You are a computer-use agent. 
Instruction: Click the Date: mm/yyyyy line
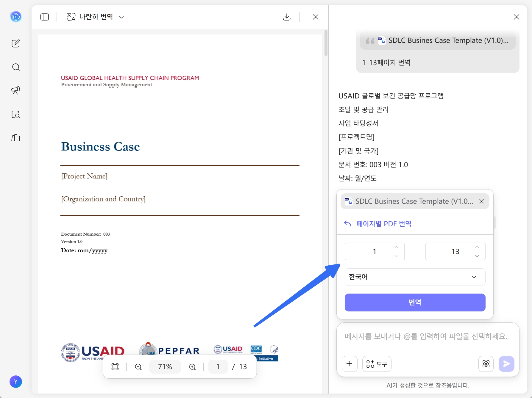[x=84, y=250]
